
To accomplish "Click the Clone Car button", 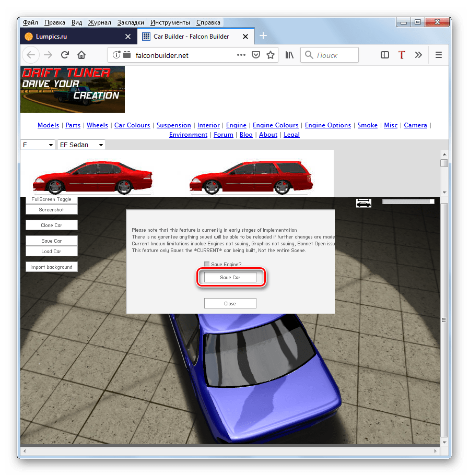I will pos(51,225).
